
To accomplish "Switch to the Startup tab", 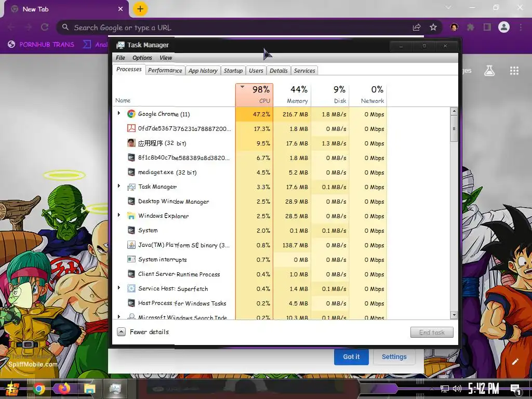I will point(233,71).
